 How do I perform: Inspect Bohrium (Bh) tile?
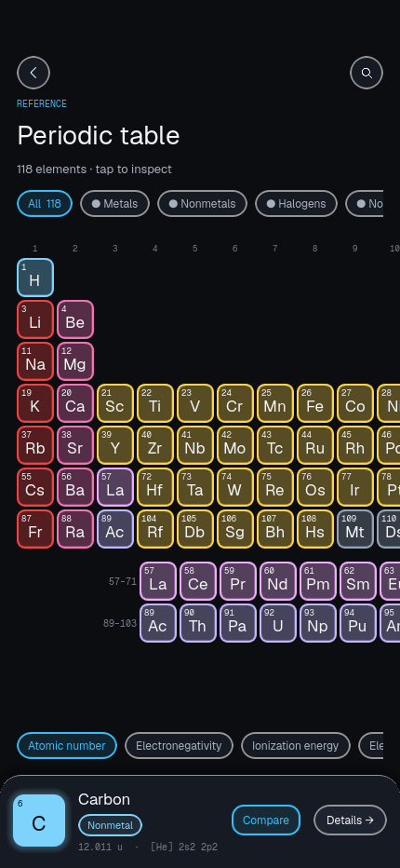275,529
